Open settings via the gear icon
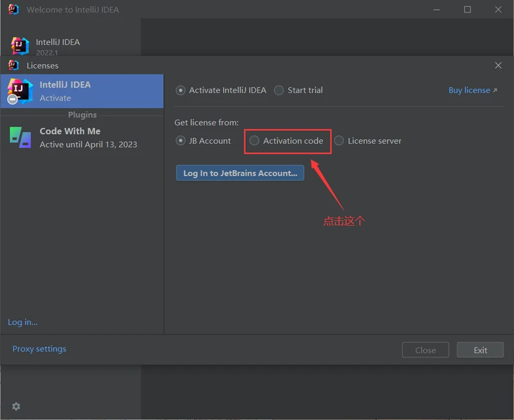Screen dimensions: 514x420 (16, 407)
